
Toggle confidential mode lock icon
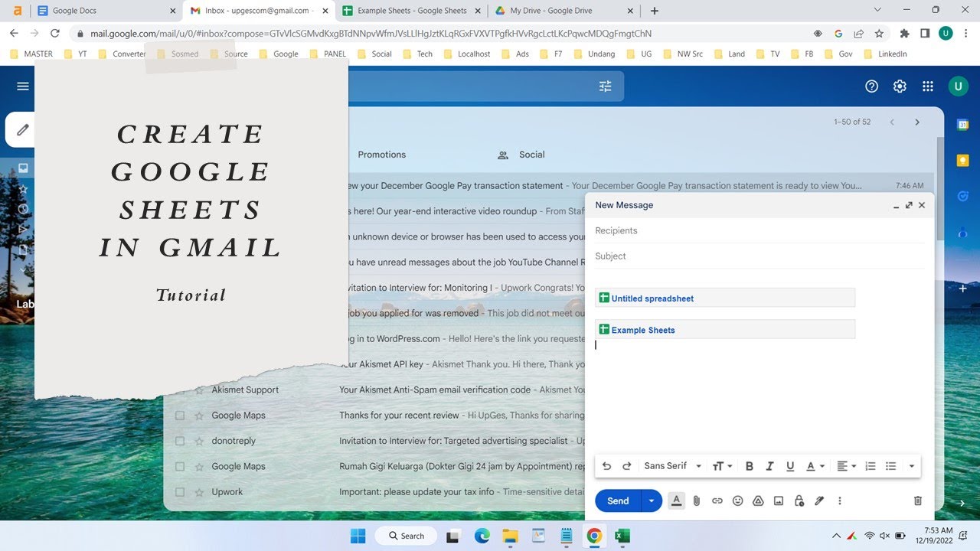pos(799,500)
